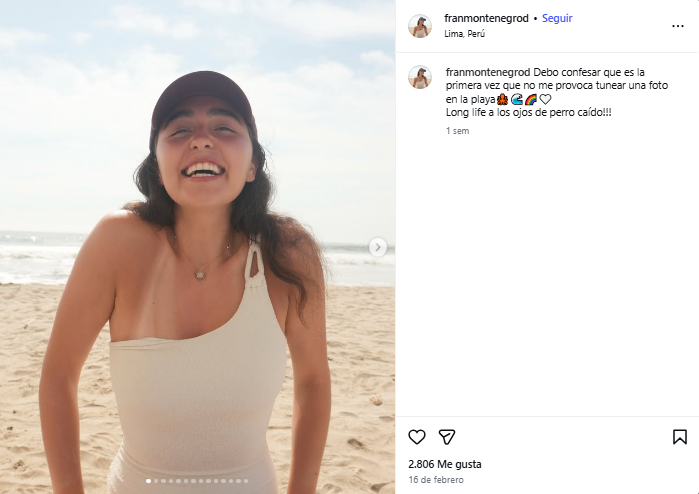
Task: Open the Lima, Perú location link
Action: coord(467,33)
